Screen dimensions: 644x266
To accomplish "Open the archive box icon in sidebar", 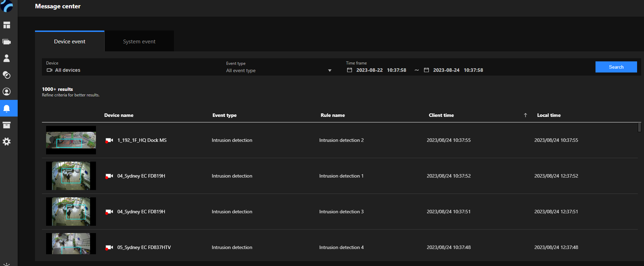I will [7, 125].
